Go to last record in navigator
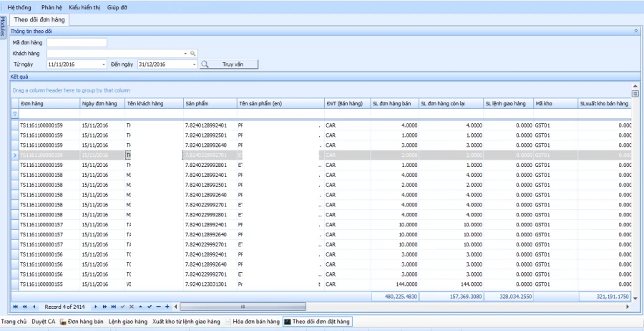Viewport: 644px width, 331px height. (114, 307)
